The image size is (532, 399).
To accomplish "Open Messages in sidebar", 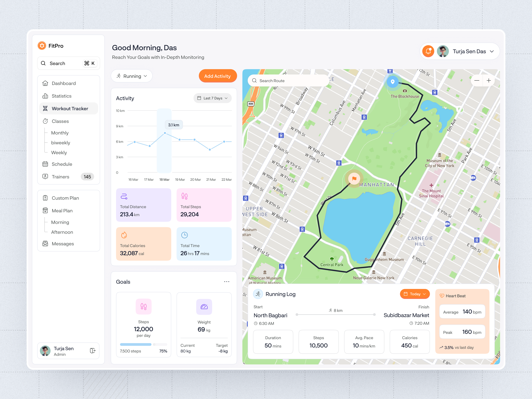I will pyautogui.click(x=69, y=244).
